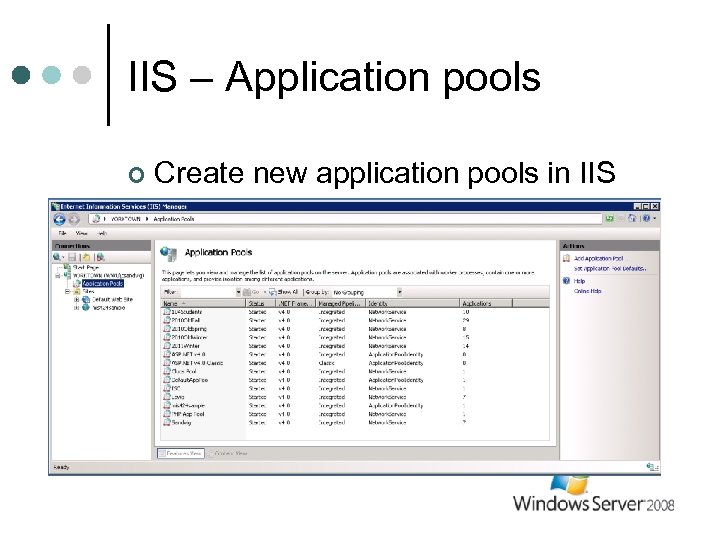Image resolution: width=720 pixels, height=540 pixels.
Task: Click the Help question mark icon in Actions
Action: pos(566,281)
